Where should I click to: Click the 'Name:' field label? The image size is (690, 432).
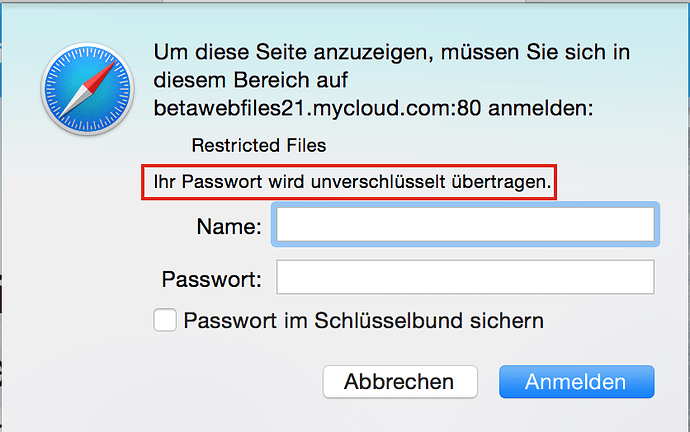[x=229, y=227]
